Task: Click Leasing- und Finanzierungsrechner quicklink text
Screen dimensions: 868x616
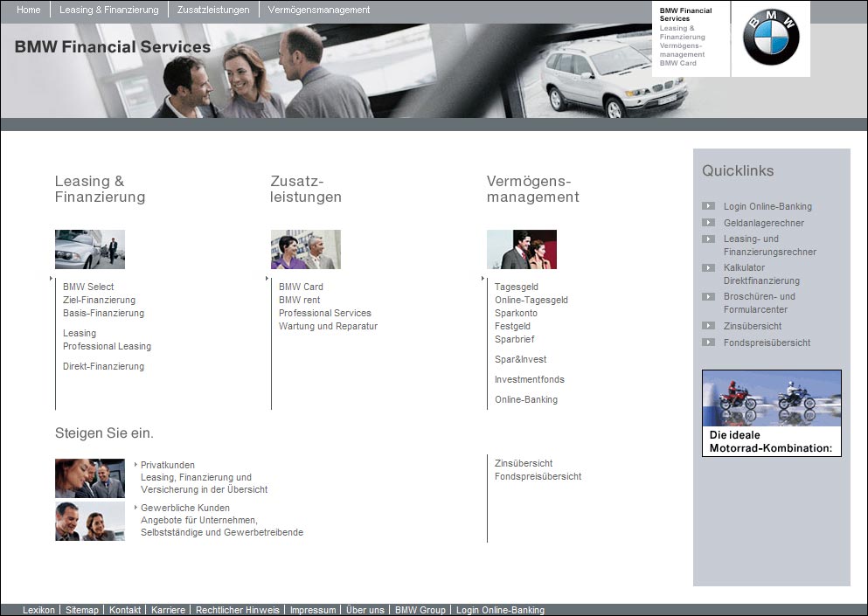Action: pyautogui.click(x=770, y=246)
